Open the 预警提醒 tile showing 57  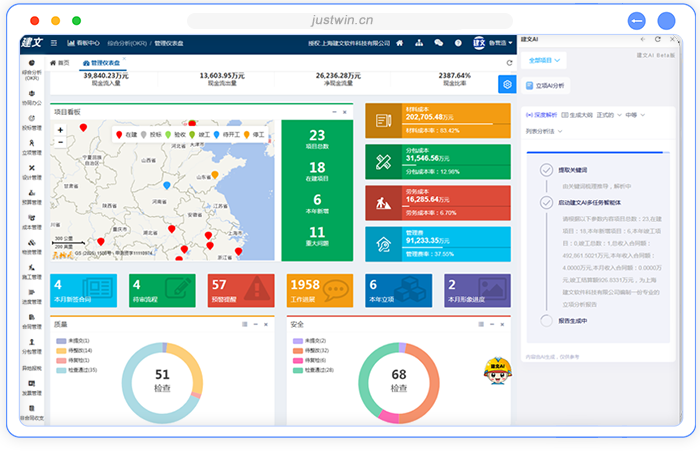pos(242,290)
